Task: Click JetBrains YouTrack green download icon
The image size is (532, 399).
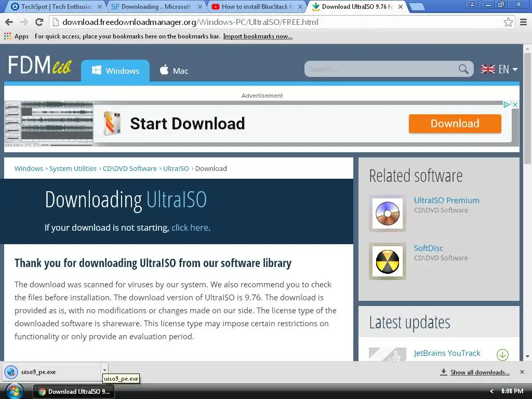Action: pyautogui.click(x=502, y=354)
